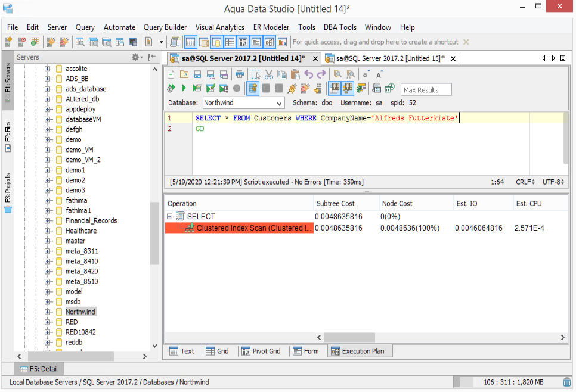Screen dimensions: 576x392
Task: Click the trash icon in status bar
Action: [x=567, y=382]
